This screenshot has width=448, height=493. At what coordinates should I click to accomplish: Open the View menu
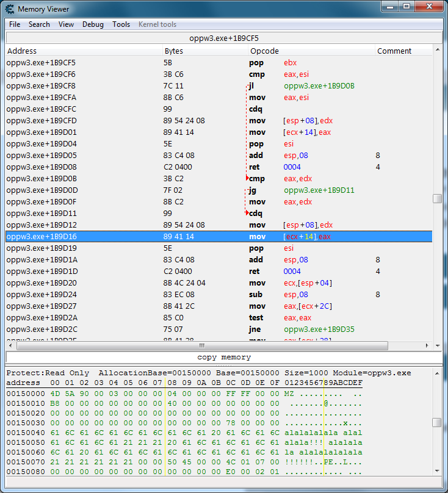coord(66,24)
